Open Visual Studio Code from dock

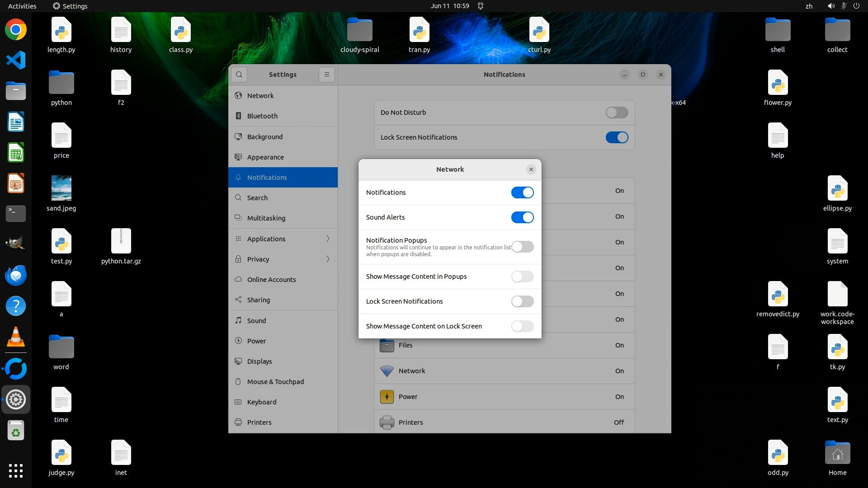coord(16,61)
